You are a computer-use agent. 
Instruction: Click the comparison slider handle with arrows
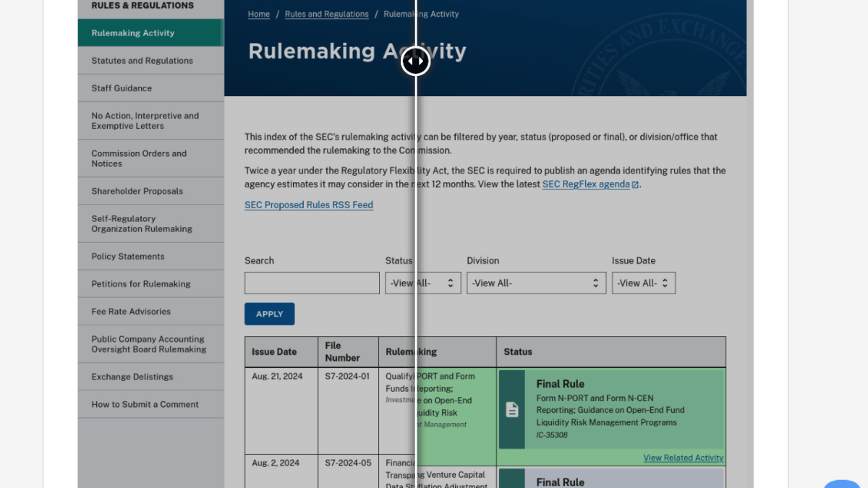pos(415,61)
